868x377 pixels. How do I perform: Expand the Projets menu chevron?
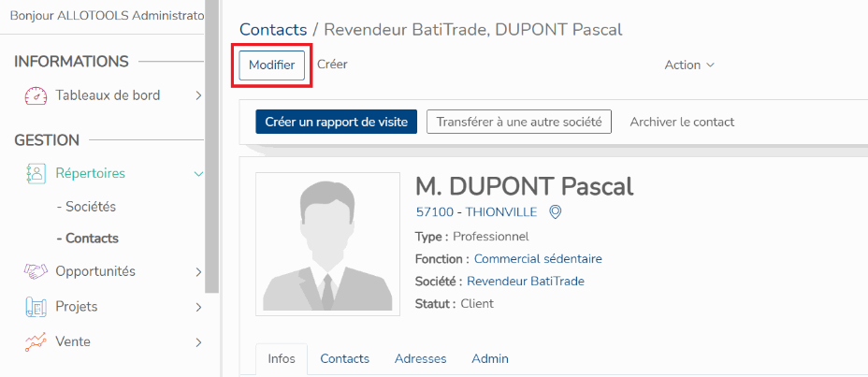point(198,307)
